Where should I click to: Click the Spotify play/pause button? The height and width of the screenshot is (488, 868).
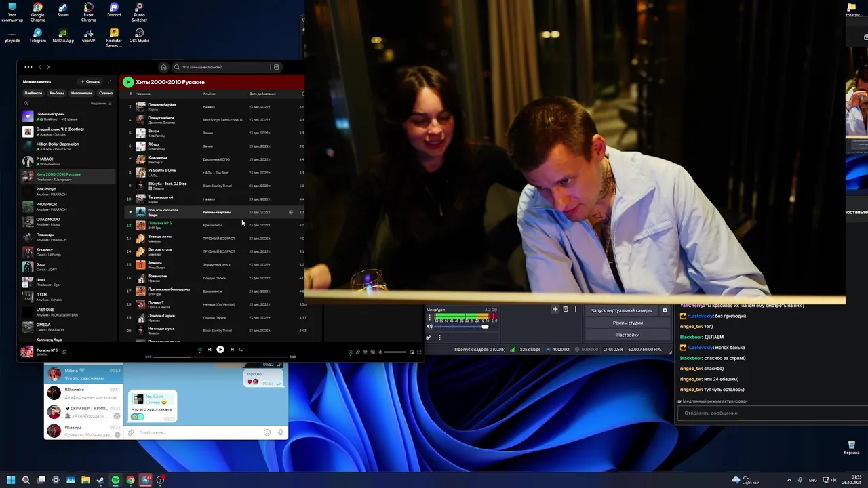(x=220, y=350)
